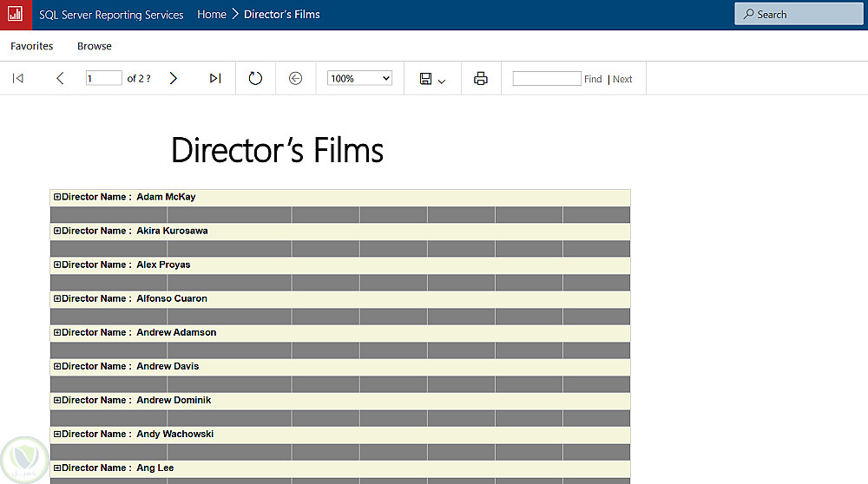
Task: Print the report
Action: pos(481,79)
